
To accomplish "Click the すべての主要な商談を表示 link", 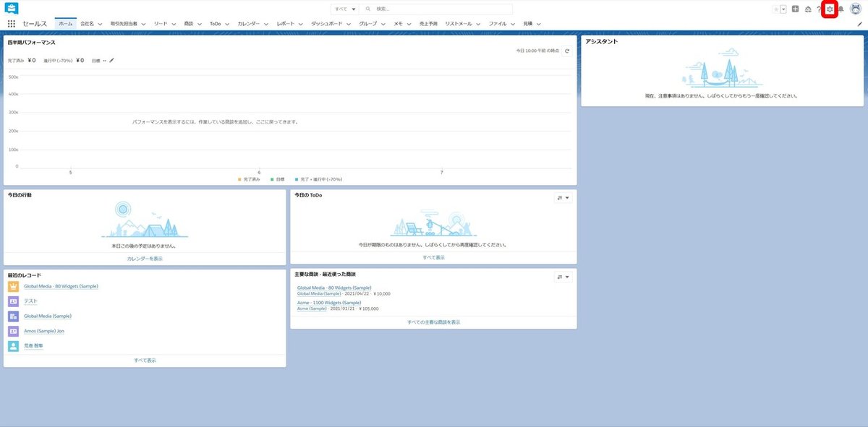I will 433,322.
